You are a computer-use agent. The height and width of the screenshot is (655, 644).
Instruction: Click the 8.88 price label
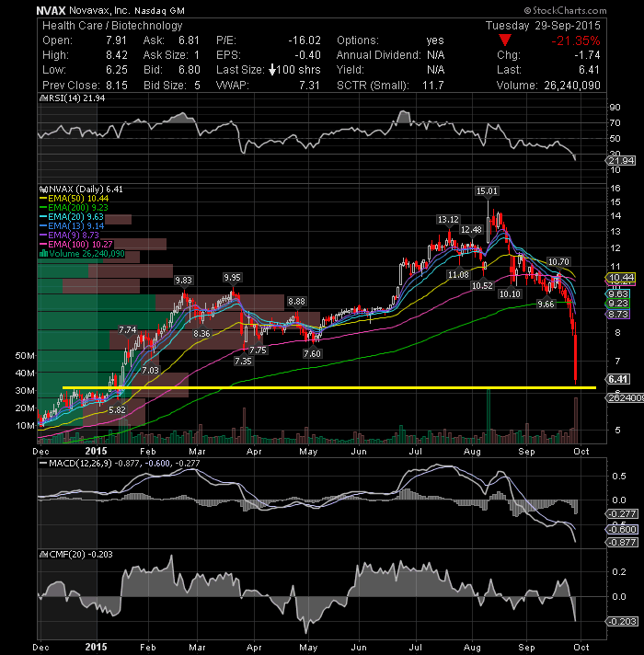tap(296, 302)
